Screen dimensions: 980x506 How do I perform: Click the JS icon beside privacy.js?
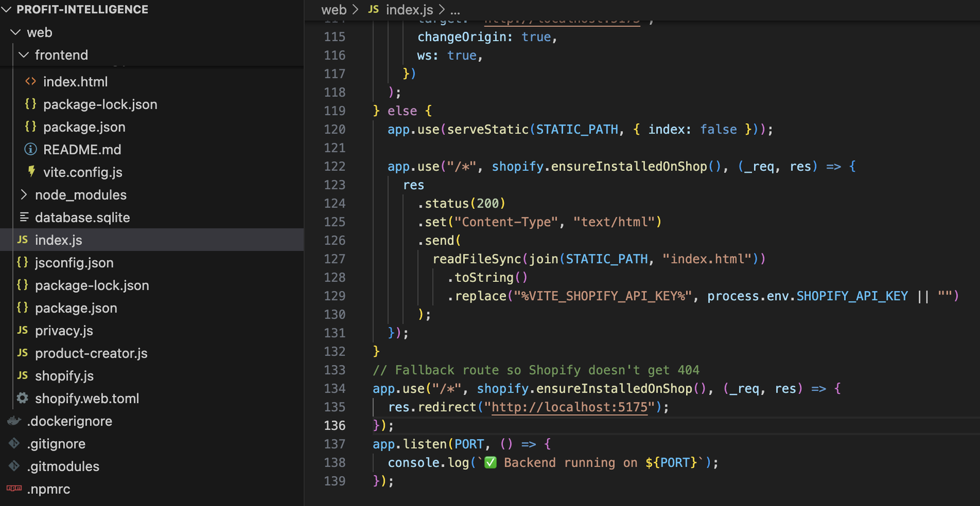(23, 331)
